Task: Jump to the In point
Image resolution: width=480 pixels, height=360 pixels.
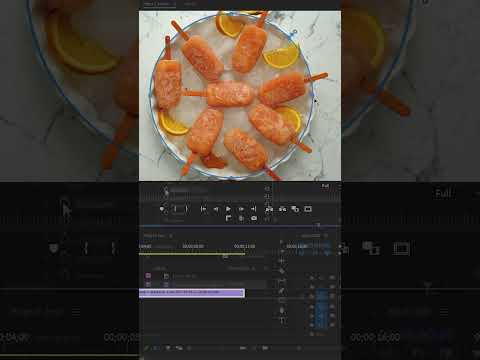Action: pos(203,209)
